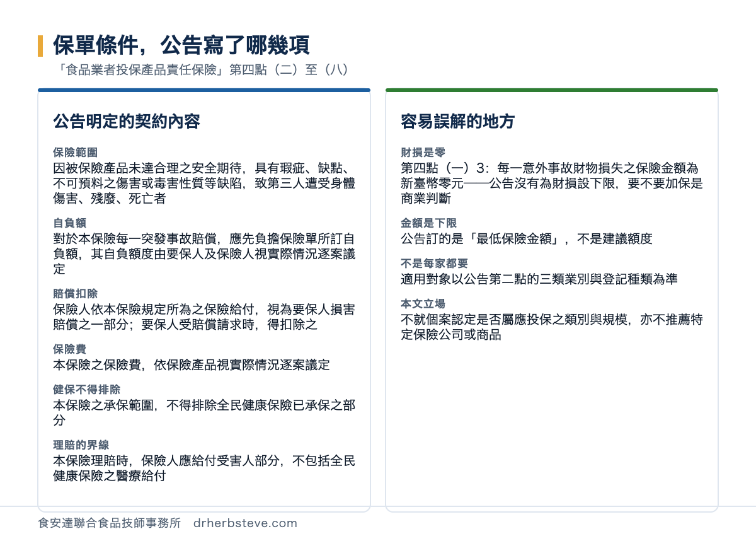The width and height of the screenshot is (756, 541).
Task: Click the paragraph starting 本保險之承保範圍，不得排除
Action: 204,413
